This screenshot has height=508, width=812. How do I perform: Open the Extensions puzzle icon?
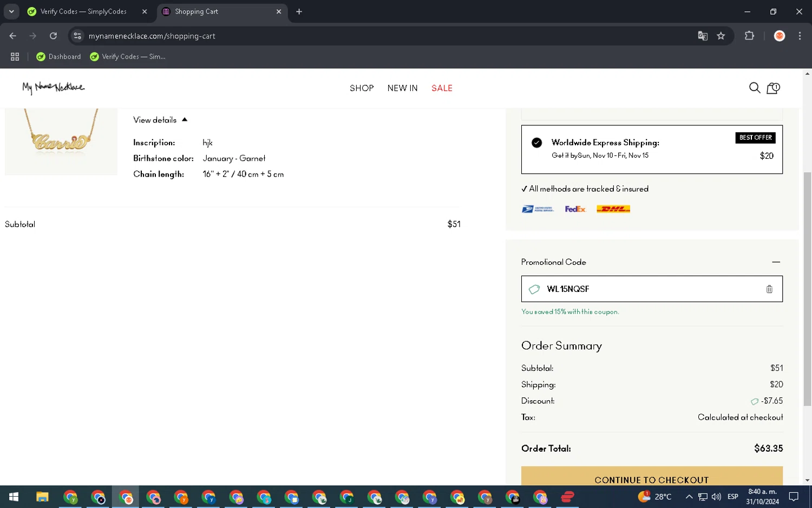(x=749, y=36)
